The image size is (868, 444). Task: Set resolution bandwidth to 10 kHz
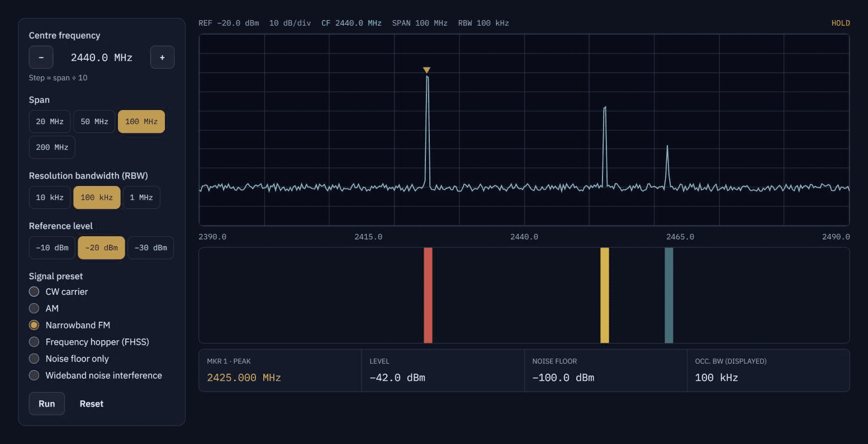coord(50,197)
